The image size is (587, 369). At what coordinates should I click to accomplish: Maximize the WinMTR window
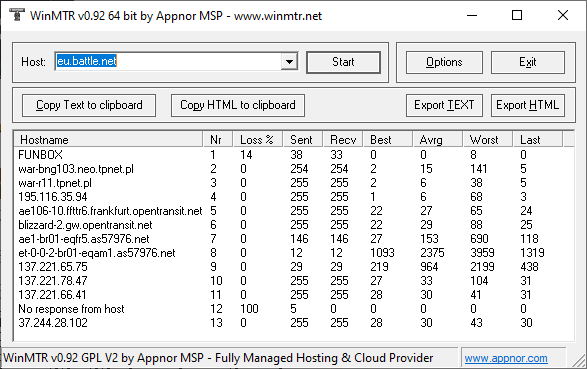[517, 15]
